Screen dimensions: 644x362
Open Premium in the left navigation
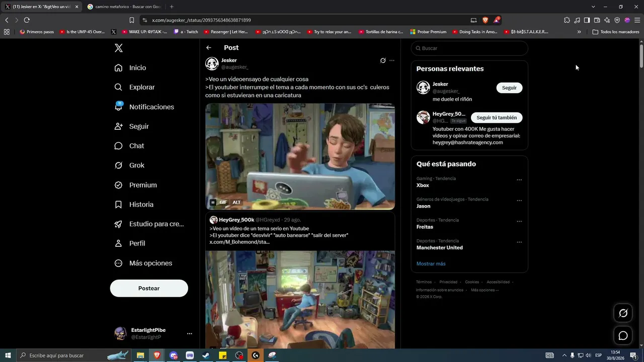(136, 185)
